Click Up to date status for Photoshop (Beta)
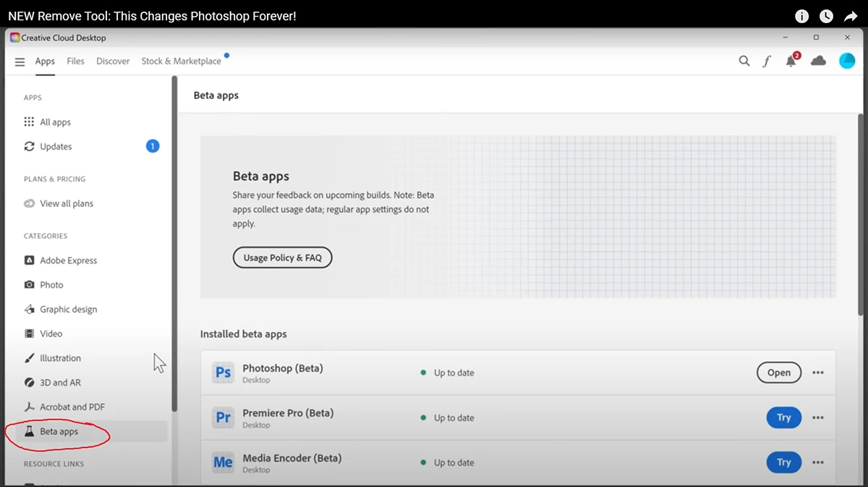868x487 pixels. (x=454, y=373)
